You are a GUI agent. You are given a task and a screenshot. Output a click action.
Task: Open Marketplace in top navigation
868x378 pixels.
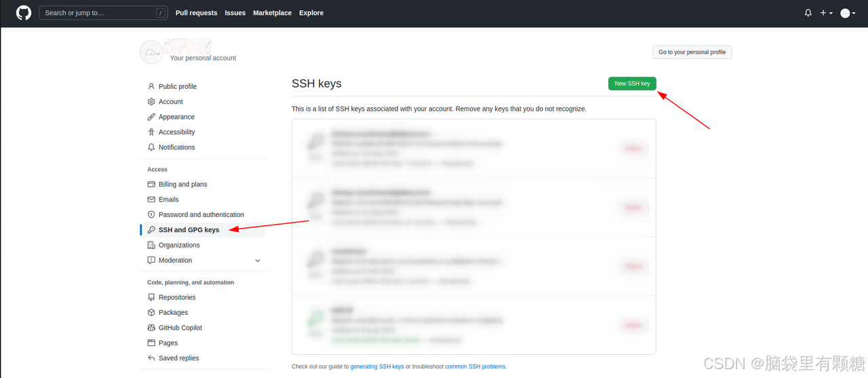273,13
